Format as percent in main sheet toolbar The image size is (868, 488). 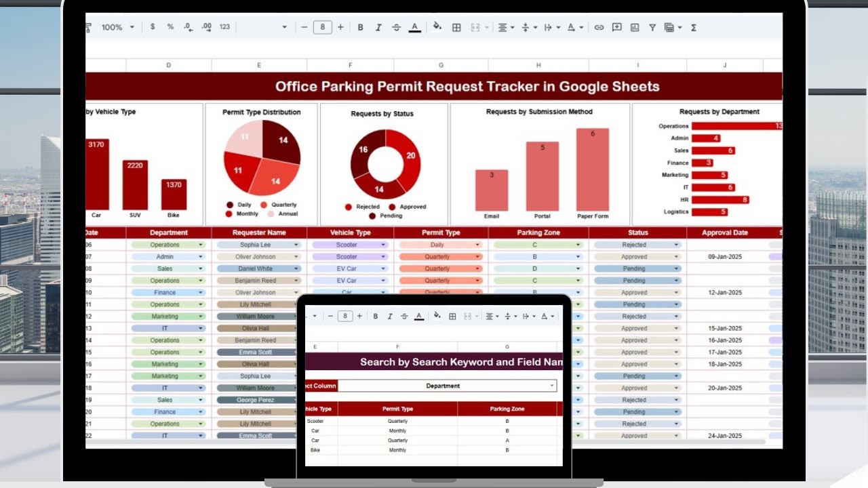point(170,27)
